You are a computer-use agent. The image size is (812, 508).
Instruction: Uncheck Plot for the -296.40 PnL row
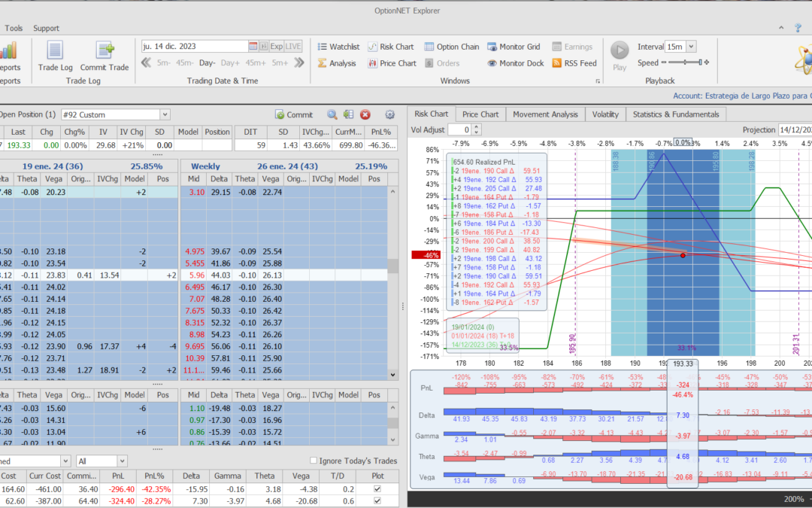tap(377, 489)
